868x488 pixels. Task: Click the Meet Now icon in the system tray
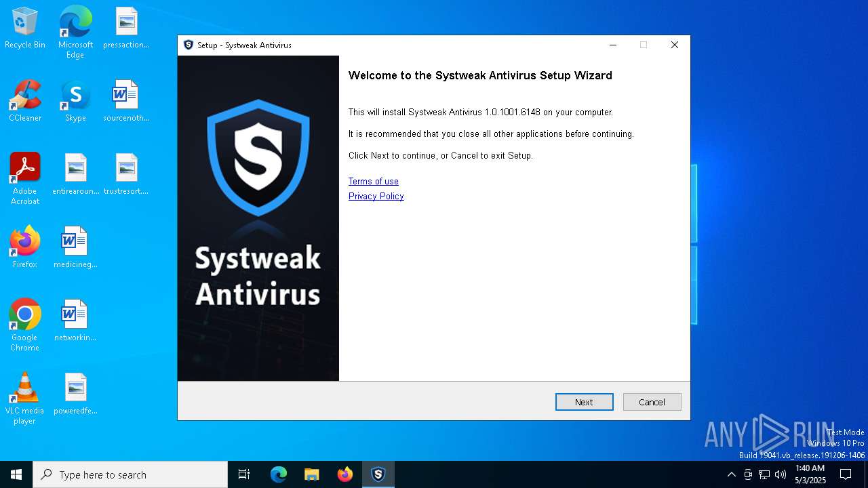pyautogui.click(x=748, y=474)
